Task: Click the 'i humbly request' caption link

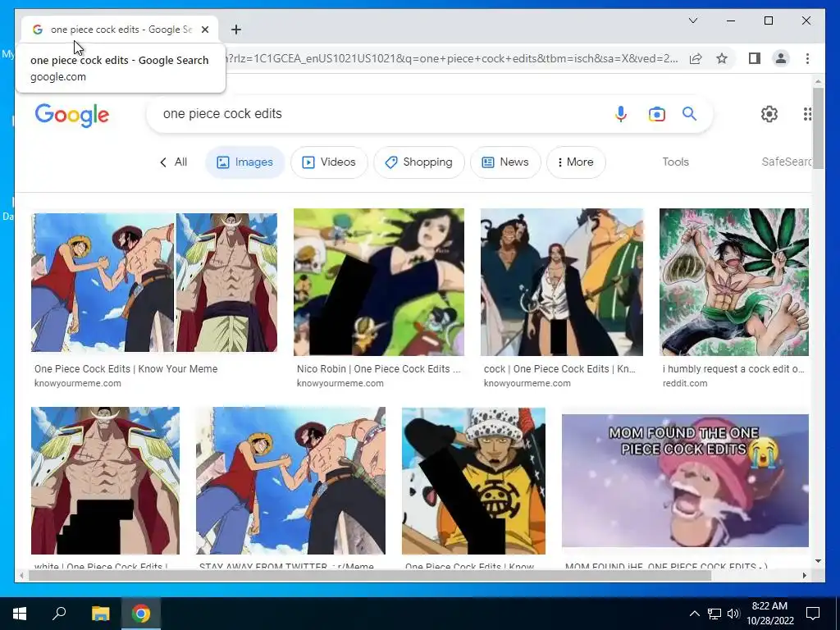Action: tap(733, 368)
